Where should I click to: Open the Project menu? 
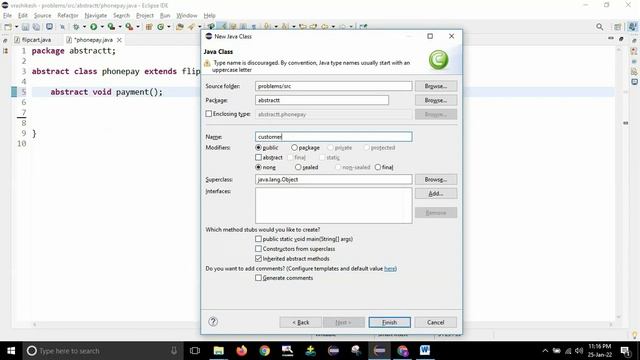click(x=145, y=16)
